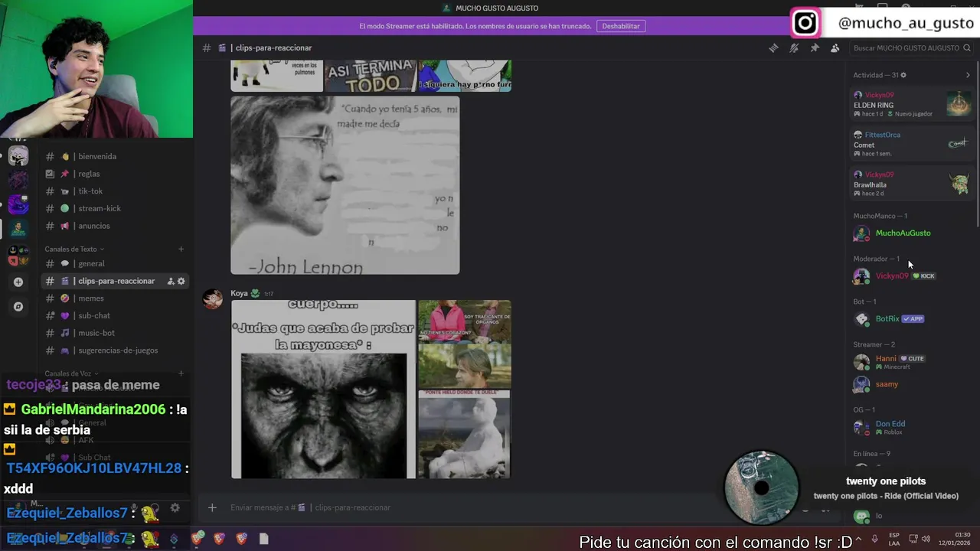Open the music-bot channel
980x551 pixels.
click(115, 333)
